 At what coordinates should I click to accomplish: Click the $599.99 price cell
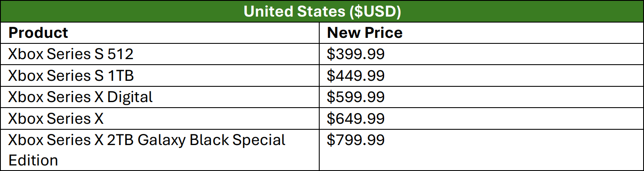356,97
